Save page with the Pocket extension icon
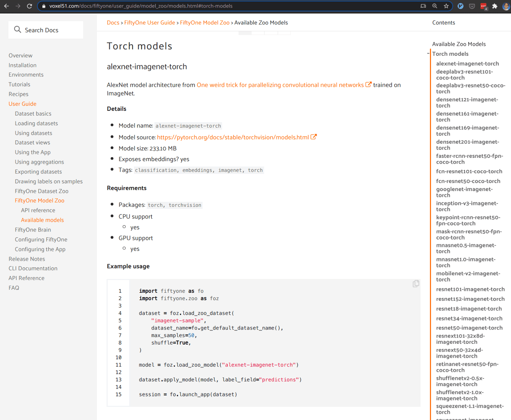This screenshot has width=511, height=420. [x=472, y=6]
